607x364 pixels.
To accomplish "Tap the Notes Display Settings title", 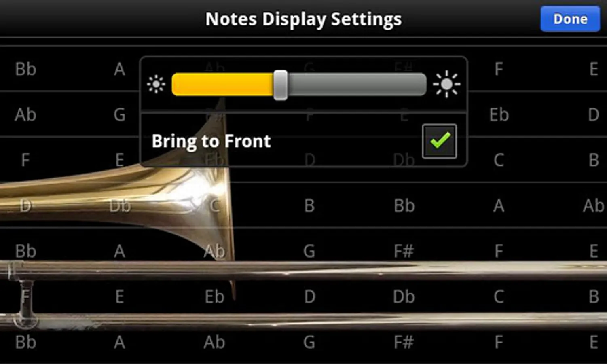I will coord(303,19).
